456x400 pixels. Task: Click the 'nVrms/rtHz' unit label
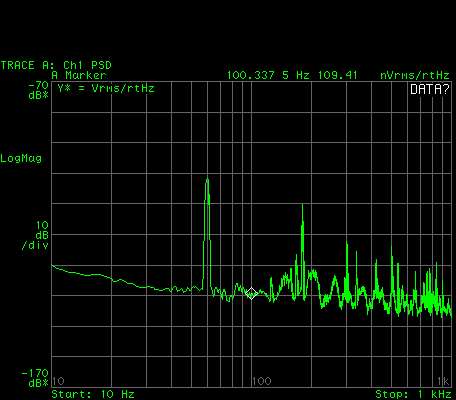(415, 75)
